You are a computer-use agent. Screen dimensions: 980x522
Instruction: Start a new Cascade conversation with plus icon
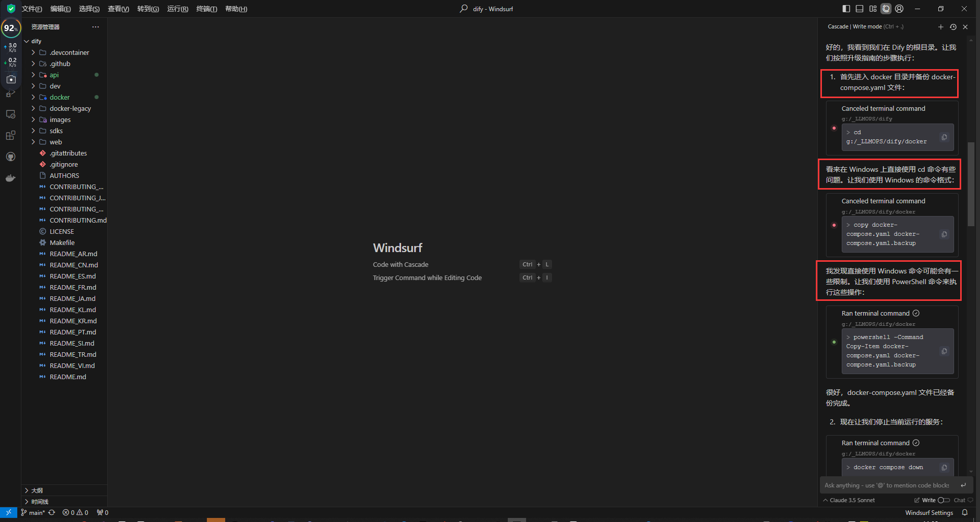[x=940, y=27]
